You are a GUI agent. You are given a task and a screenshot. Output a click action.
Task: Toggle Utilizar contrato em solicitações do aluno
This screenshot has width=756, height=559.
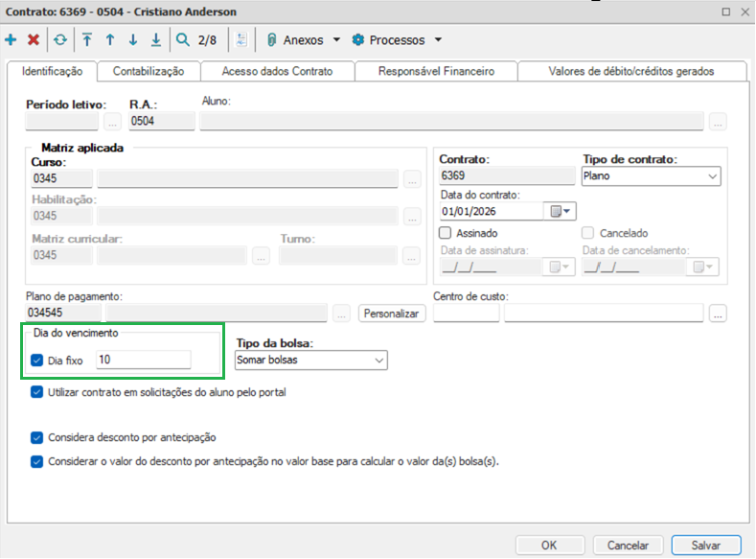tap(36, 392)
